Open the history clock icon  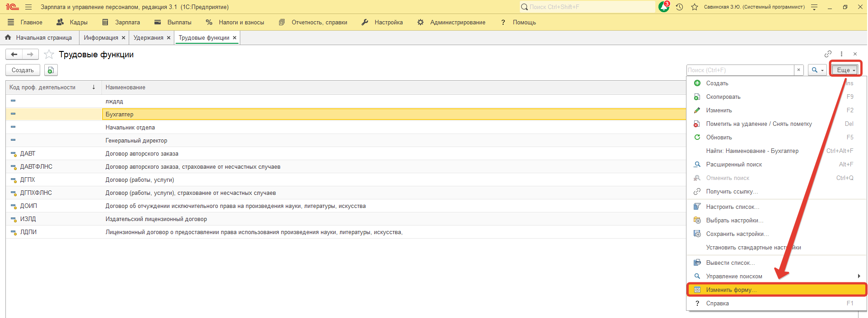pos(679,7)
